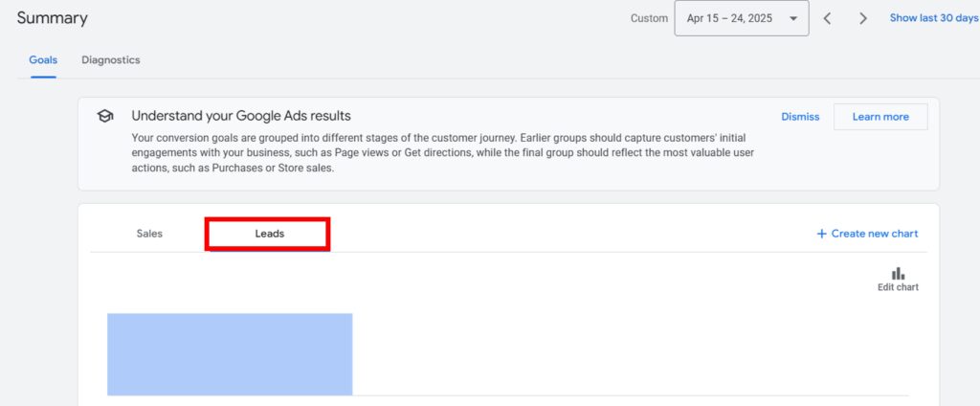Click the Custom date label
Screen dimensions: 980x406
(x=649, y=19)
